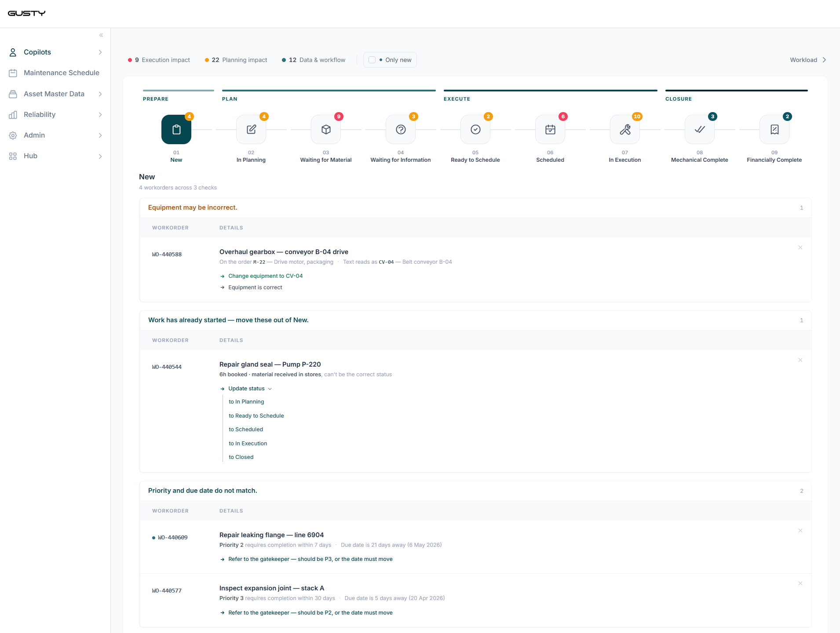Screen dimensions: 840x633
Task: Click the Equipment may be incorrect header
Action: 193,207
